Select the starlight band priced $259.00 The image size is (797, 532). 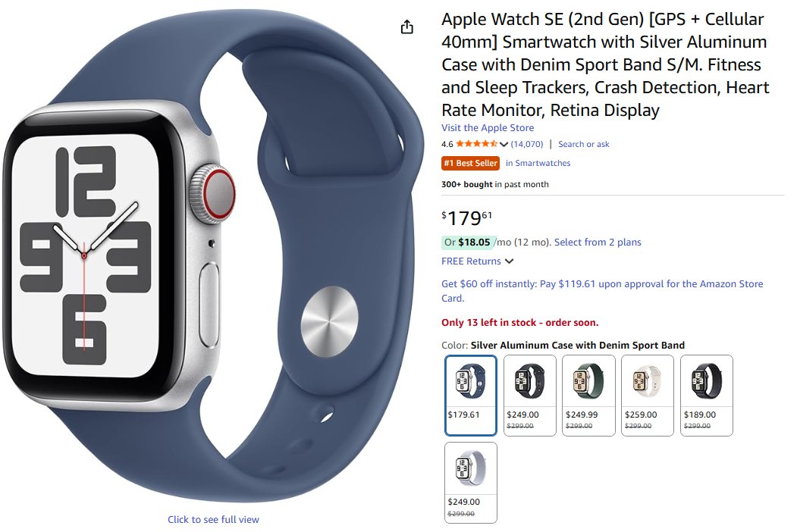[x=648, y=396]
